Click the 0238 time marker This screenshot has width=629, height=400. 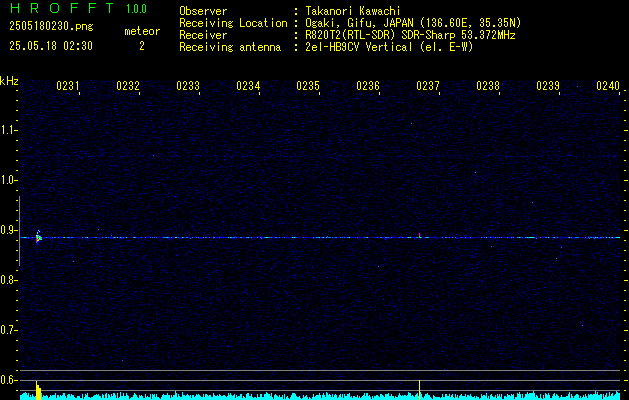[488, 86]
